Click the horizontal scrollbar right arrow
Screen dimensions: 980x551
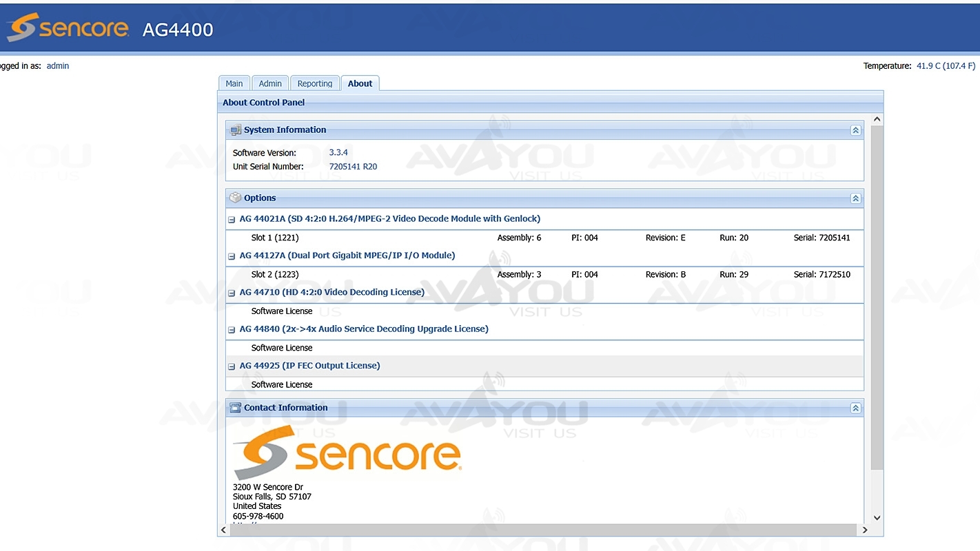[x=865, y=530]
